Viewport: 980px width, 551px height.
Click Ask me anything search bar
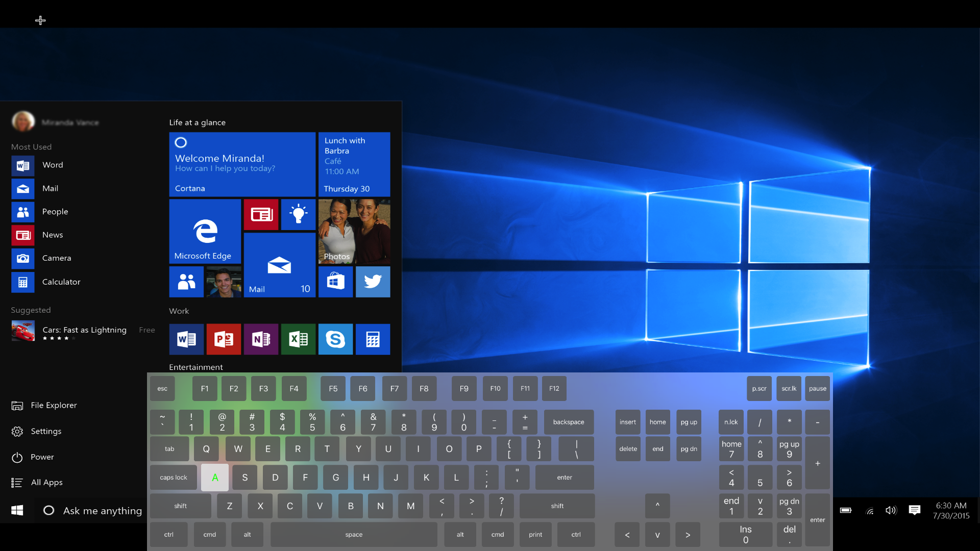[101, 511]
